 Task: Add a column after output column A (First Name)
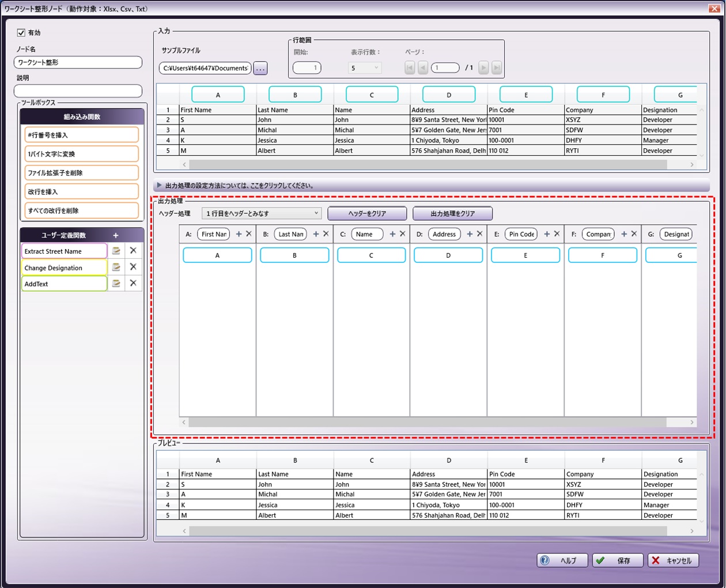pyautogui.click(x=239, y=234)
